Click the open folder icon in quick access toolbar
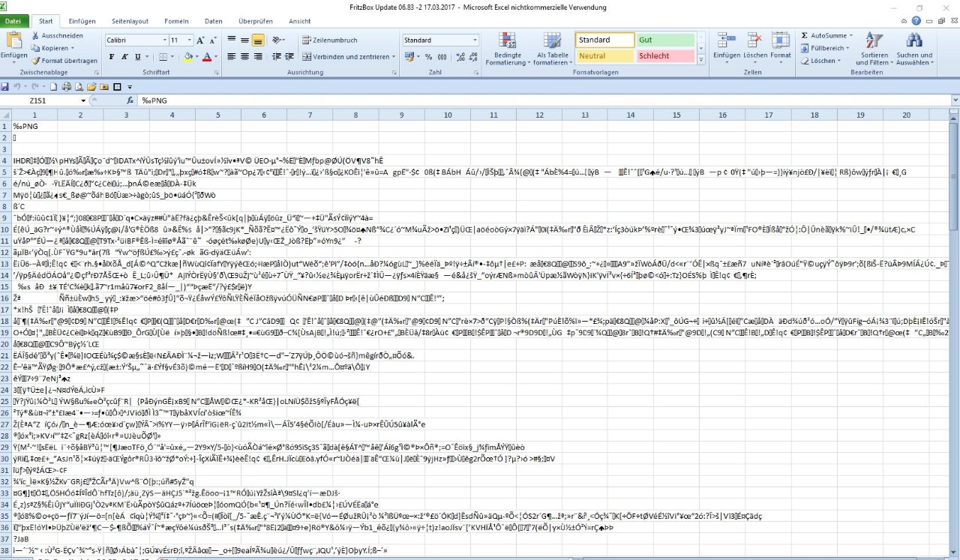 (91, 86)
